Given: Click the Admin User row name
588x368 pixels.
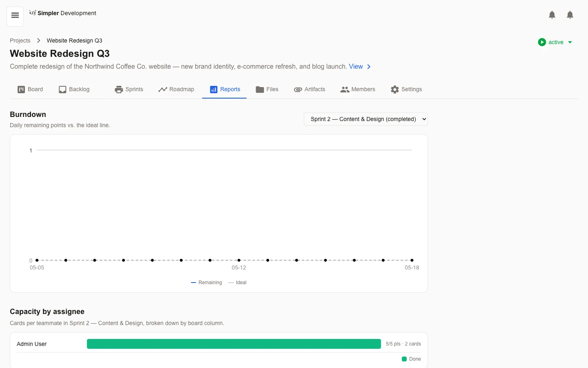Looking at the screenshot, I should [32, 344].
